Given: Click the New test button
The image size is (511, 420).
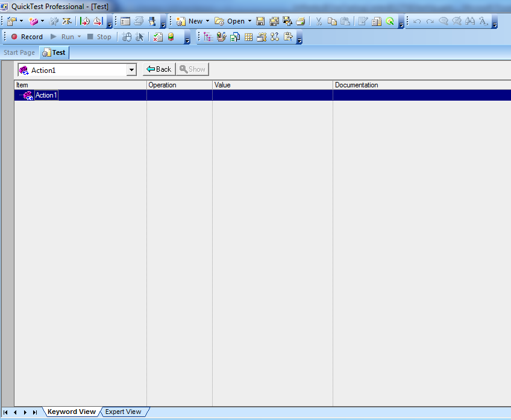Looking at the screenshot, I should click(x=189, y=21).
